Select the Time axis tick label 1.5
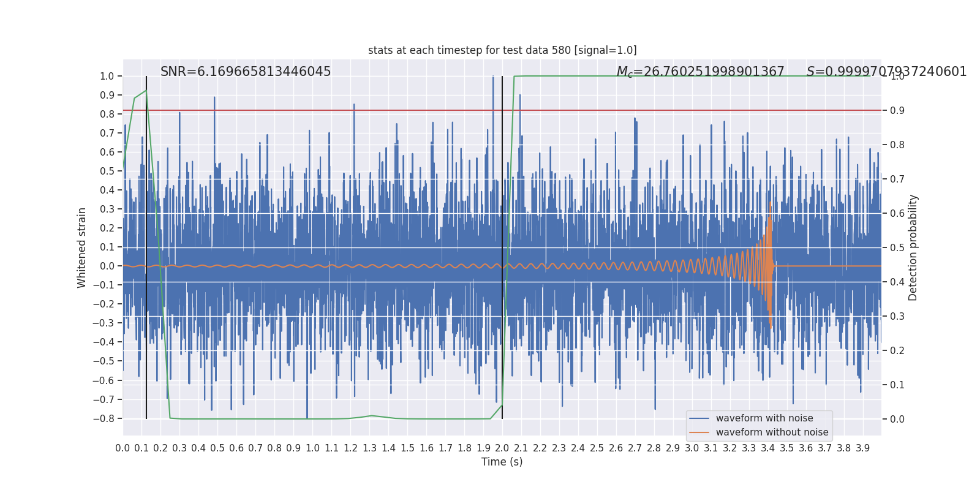Viewport: 980px width, 490px height. (x=407, y=448)
